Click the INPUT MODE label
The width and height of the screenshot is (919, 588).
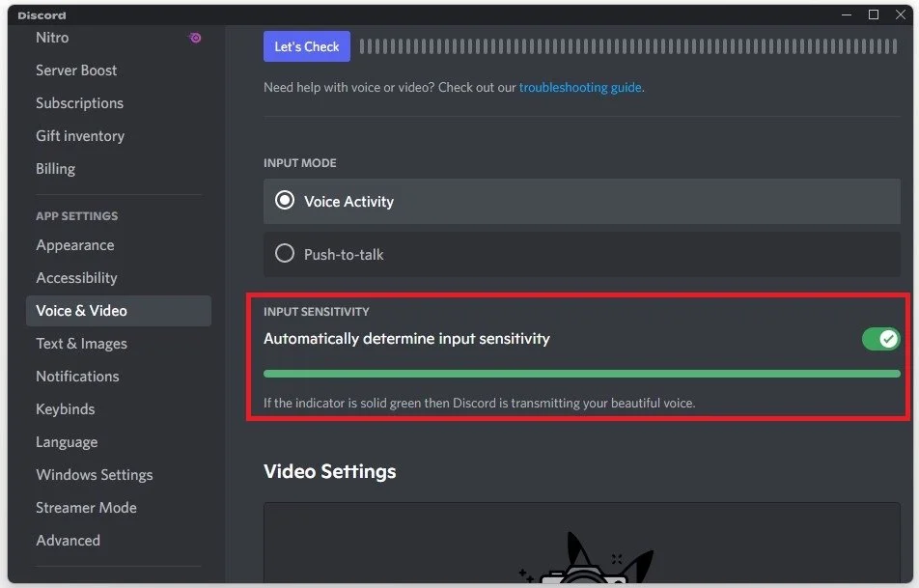[299, 163]
